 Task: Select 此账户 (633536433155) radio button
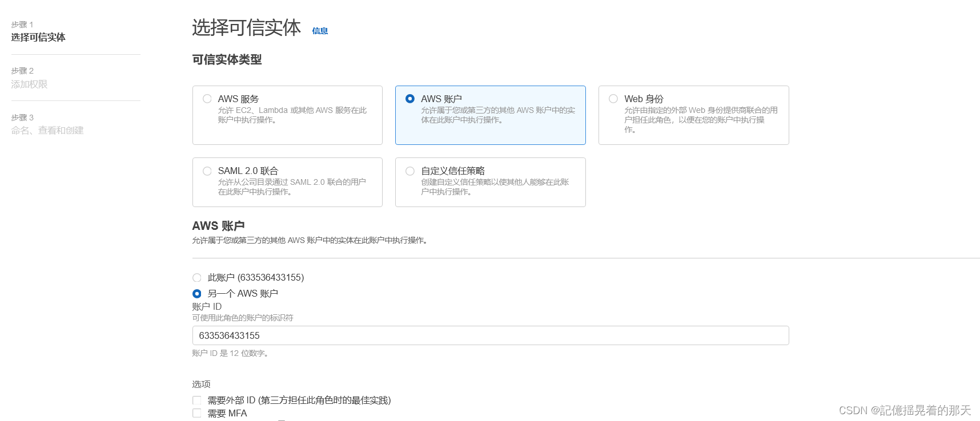[x=197, y=278]
